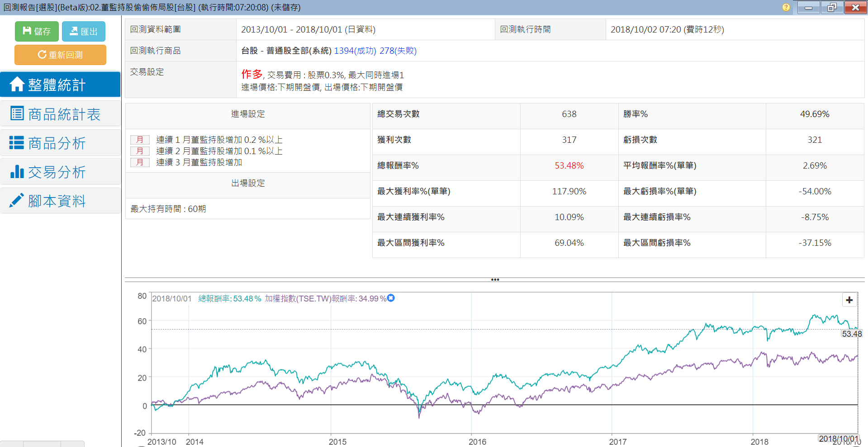Click the floppy disk icon on 儲存
868x447 pixels.
(27, 31)
